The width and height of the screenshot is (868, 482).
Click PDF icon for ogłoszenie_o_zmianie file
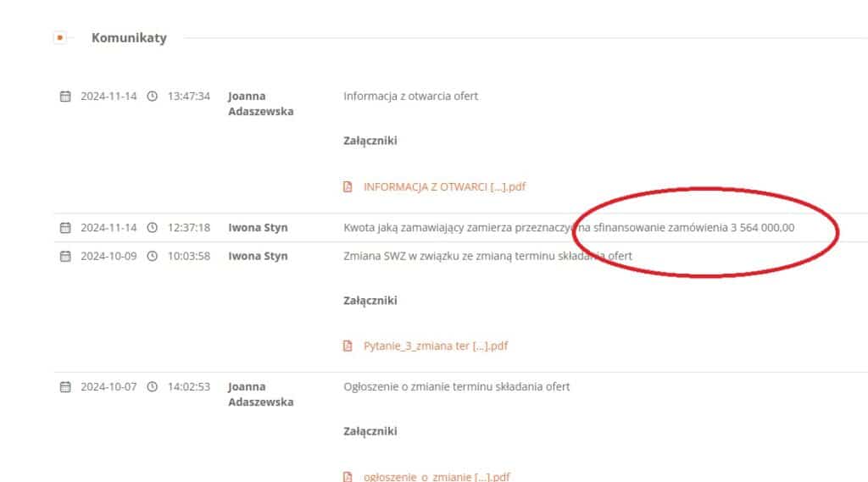348,476
